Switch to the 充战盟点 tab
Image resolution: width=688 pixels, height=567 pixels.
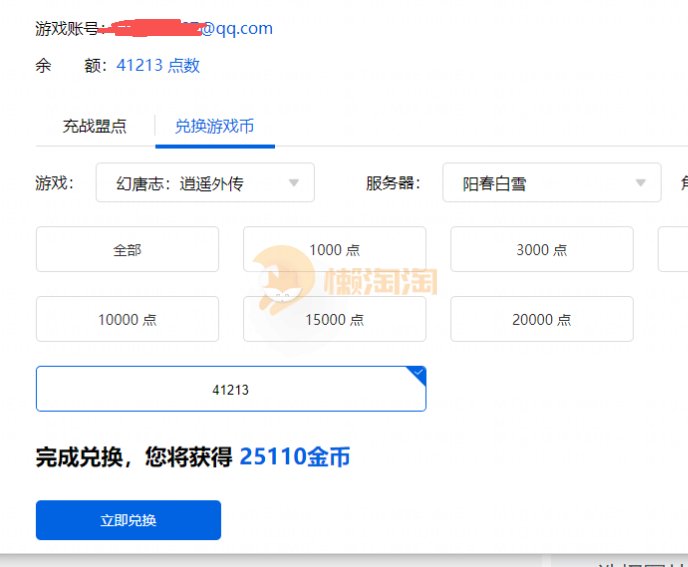tap(95, 126)
